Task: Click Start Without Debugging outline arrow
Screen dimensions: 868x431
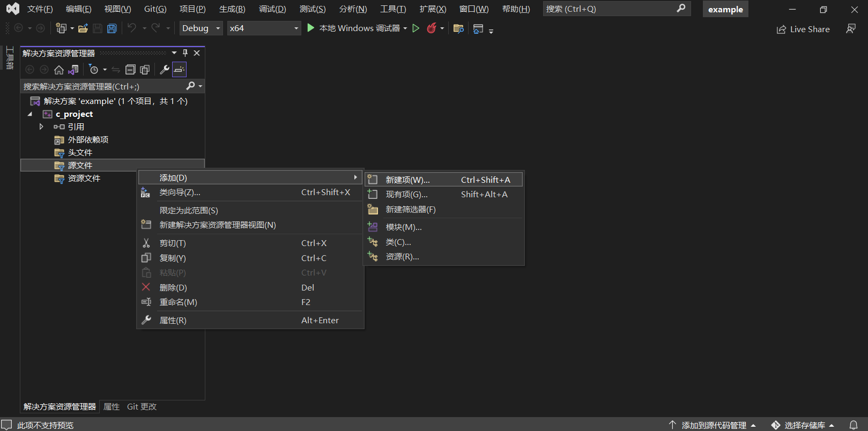Action: tap(416, 28)
